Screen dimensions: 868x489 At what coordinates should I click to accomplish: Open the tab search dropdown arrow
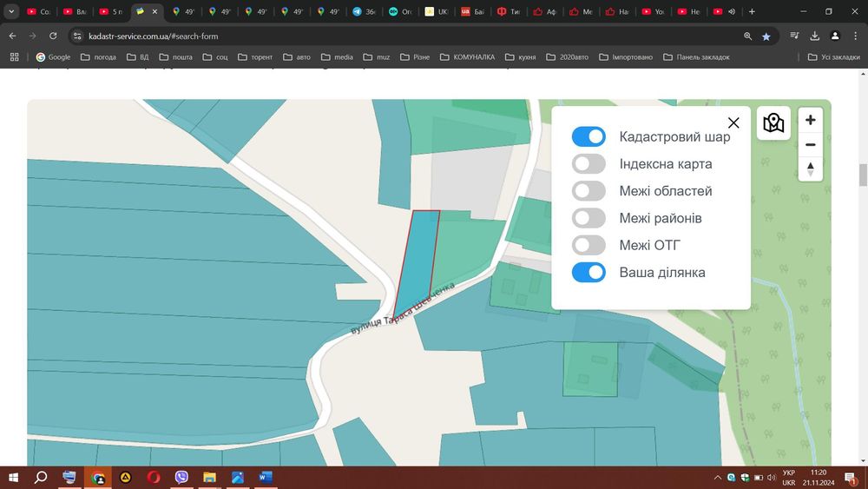pyautogui.click(x=12, y=12)
